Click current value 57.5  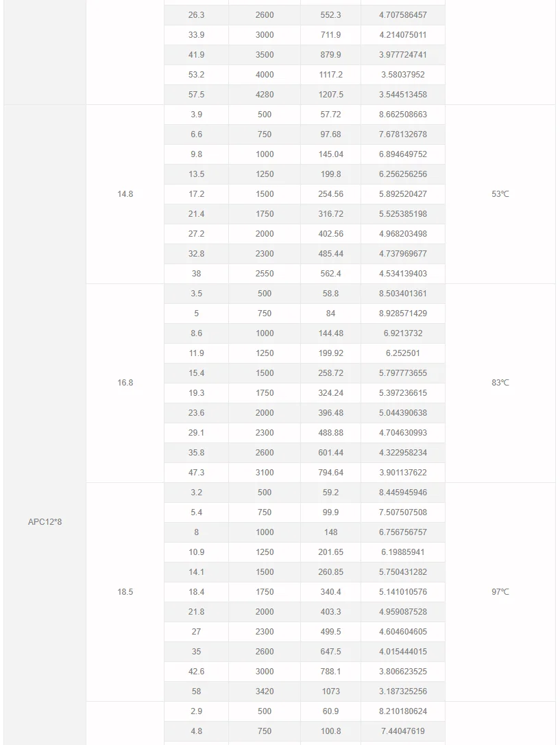click(197, 95)
